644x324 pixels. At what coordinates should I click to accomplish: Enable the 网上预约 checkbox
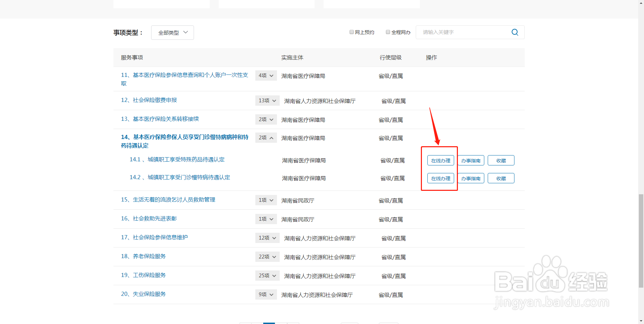tap(352, 32)
